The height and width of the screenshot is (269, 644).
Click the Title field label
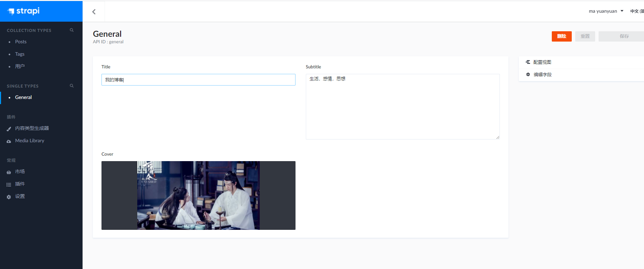point(106,67)
